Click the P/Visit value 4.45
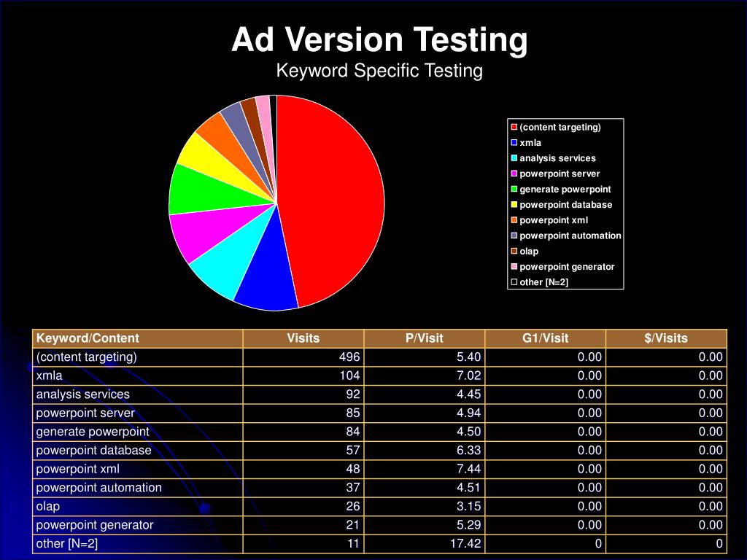Viewport: 747px width, 560px height. [469, 394]
